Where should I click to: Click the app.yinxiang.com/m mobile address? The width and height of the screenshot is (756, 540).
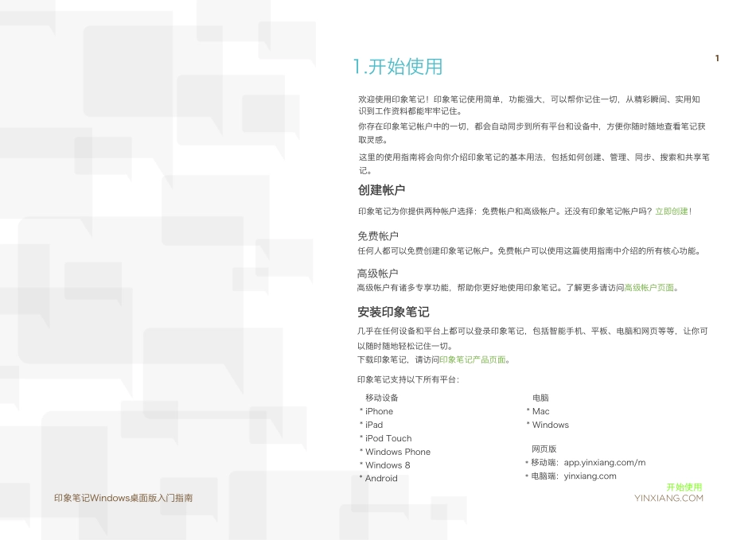coord(605,462)
